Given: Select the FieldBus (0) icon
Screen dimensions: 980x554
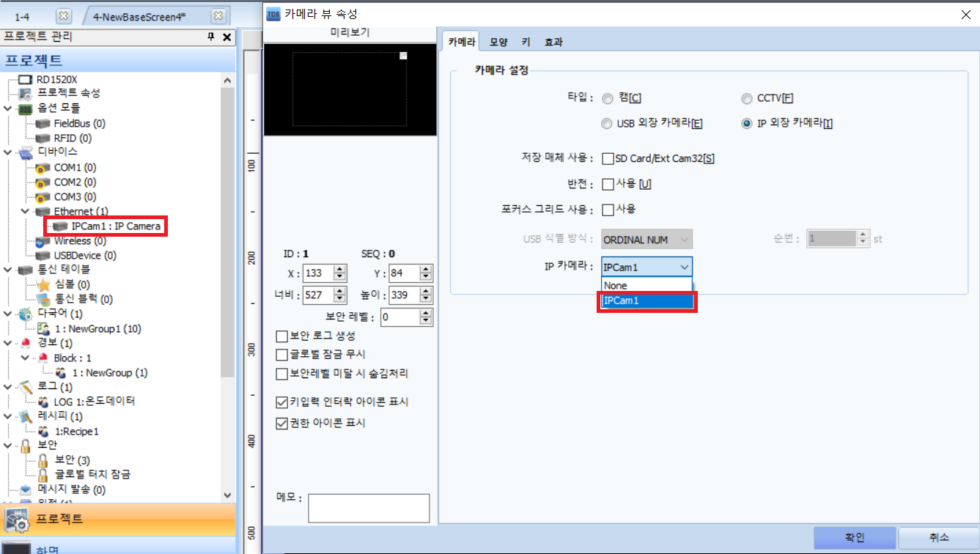Looking at the screenshot, I should 43,123.
